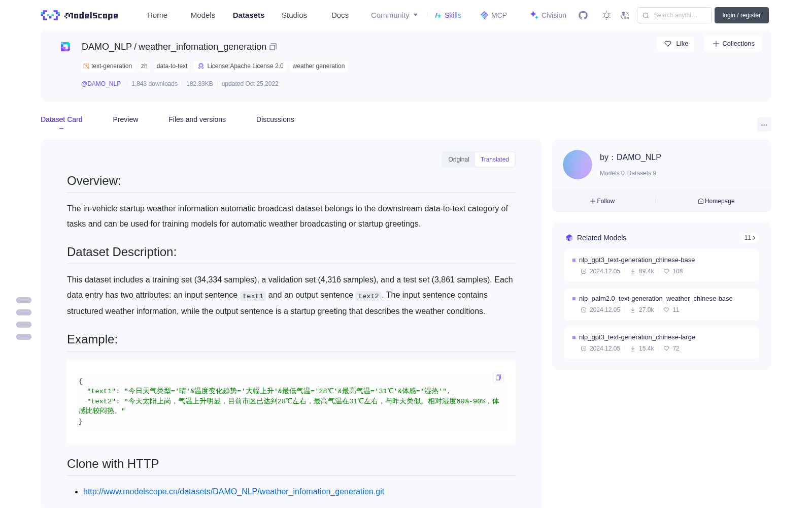Open the Civision sparkle icon link
This screenshot has width=812, height=508.
point(534,15)
